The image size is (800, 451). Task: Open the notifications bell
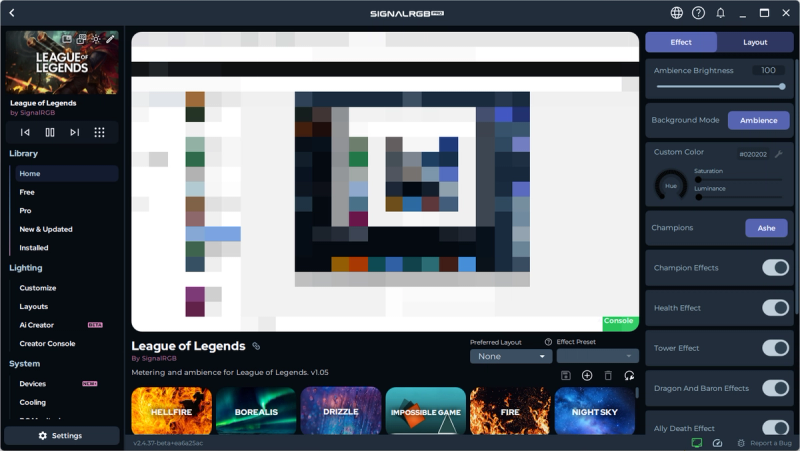[720, 13]
